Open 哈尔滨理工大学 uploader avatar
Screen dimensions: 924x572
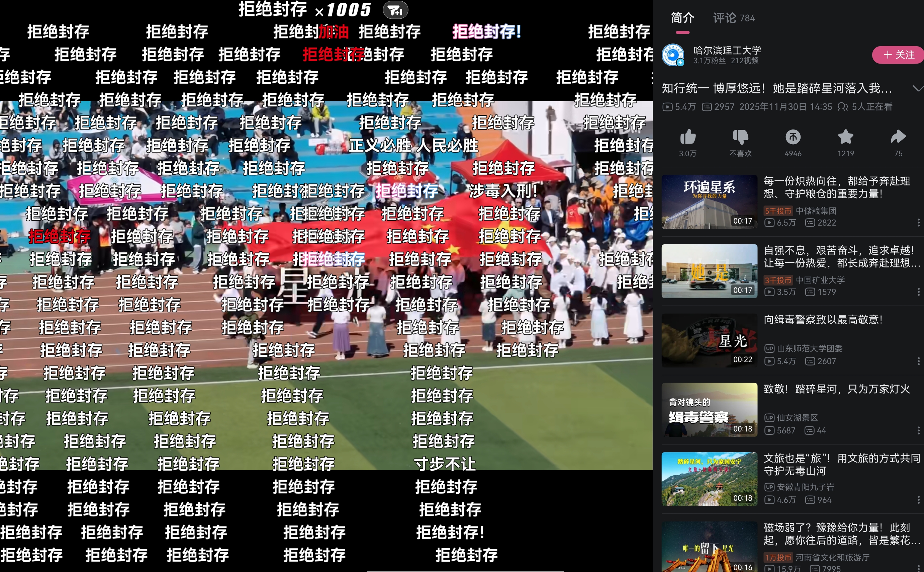pos(673,55)
